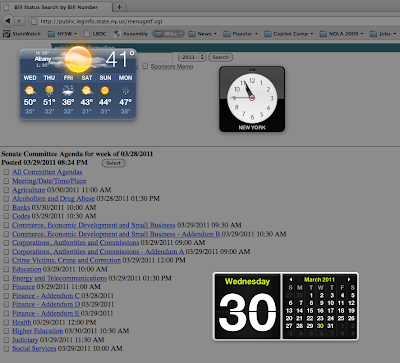Click the March 2011 calendar title

coord(319,279)
